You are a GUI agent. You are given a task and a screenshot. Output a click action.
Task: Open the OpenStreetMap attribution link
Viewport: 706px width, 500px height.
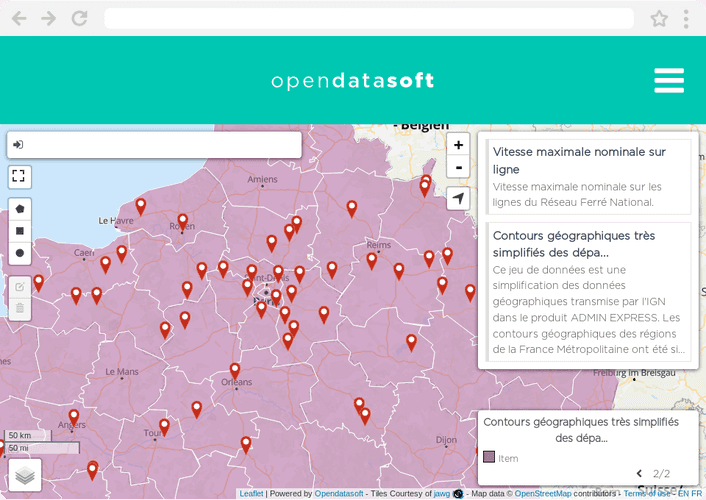[543, 494]
